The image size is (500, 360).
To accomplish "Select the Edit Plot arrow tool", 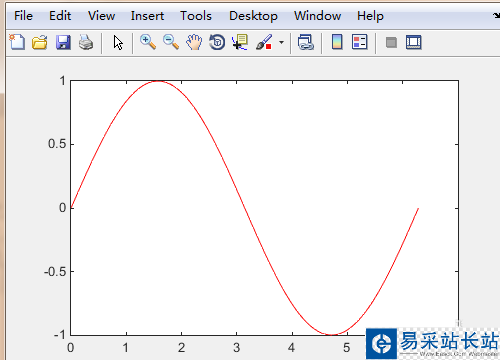I will (118, 43).
